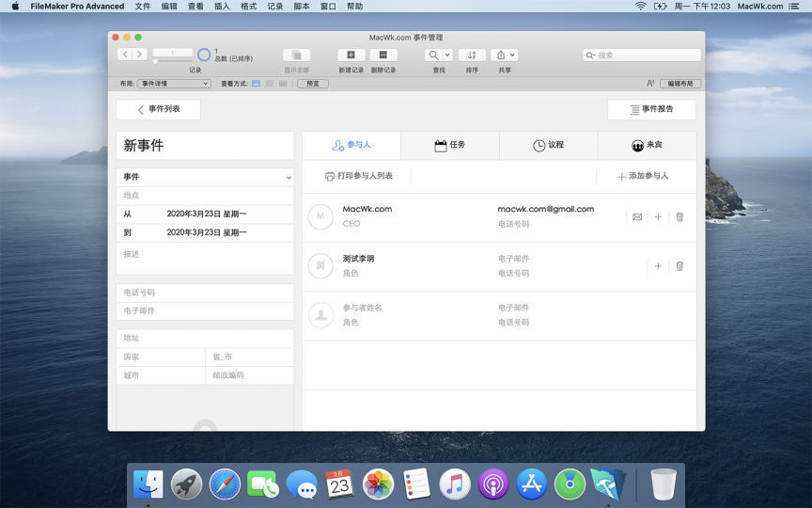Viewport: 812px width, 508px height.
Task: Click the New Record (新建记录) toolbar icon
Action: pos(351,56)
